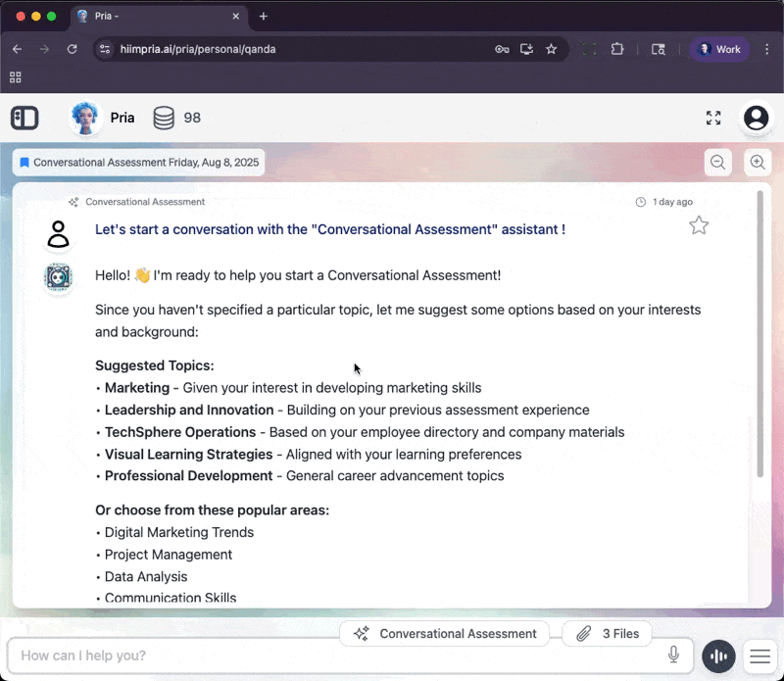
Task: Open the credits database icon
Action: (x=164, y=118)
